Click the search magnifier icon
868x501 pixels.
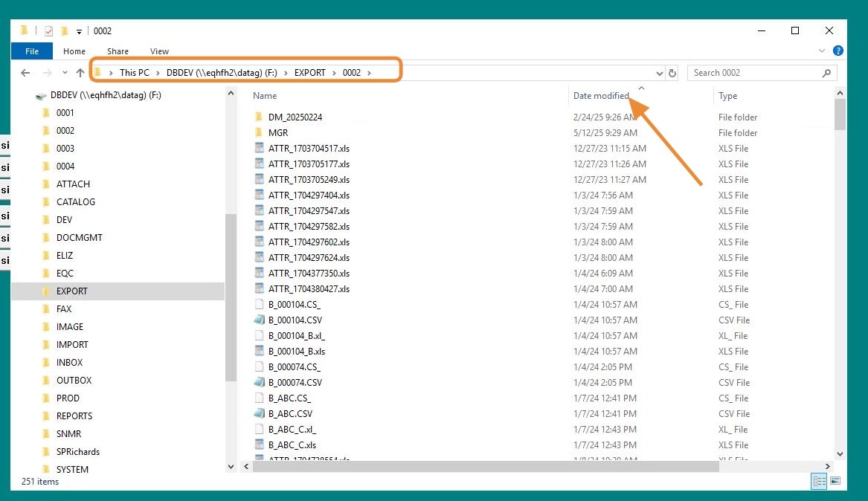(826, 72)
